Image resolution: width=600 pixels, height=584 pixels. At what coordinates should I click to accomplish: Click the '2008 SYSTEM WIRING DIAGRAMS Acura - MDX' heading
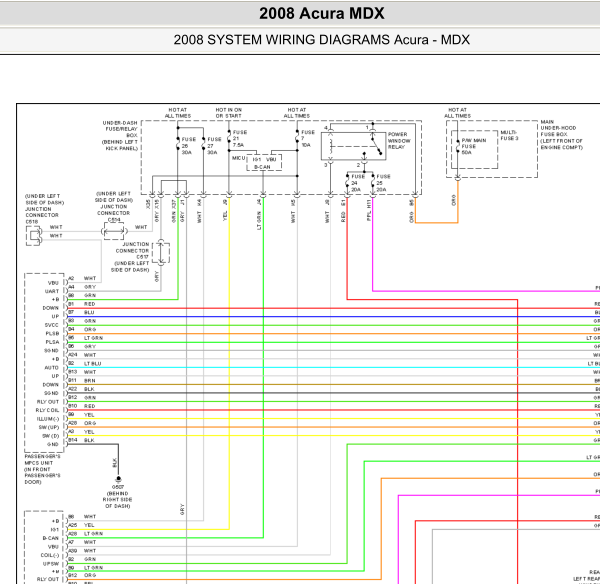point(321,40)
